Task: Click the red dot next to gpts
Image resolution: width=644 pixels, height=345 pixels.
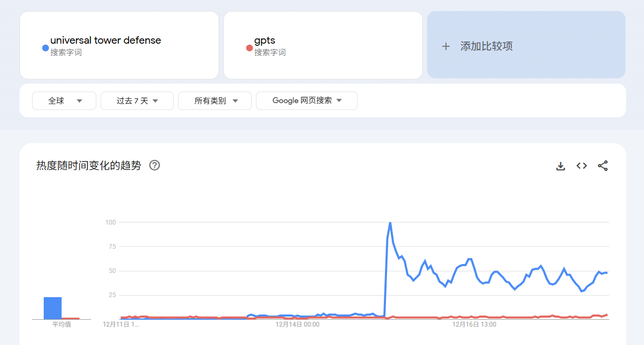Action: pos(250,48)
